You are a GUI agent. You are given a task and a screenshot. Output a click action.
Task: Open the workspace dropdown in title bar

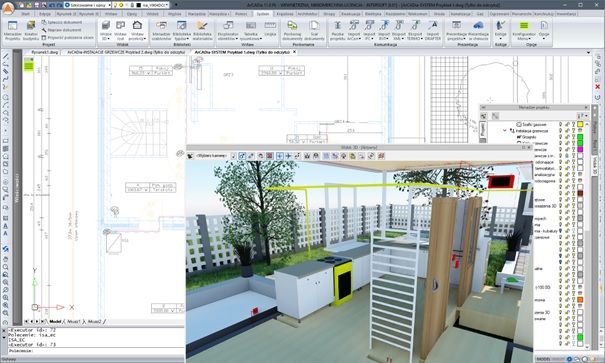click(88, 5)
